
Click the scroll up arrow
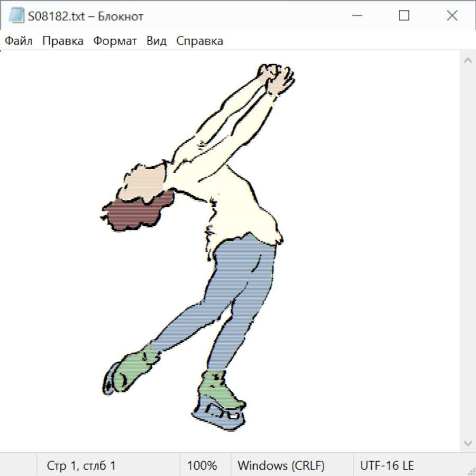click(468, 60)
